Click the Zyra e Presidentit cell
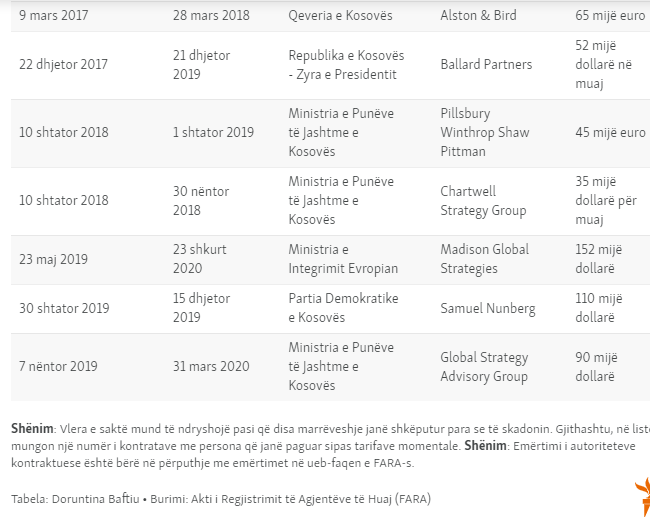 pos(342,65)
